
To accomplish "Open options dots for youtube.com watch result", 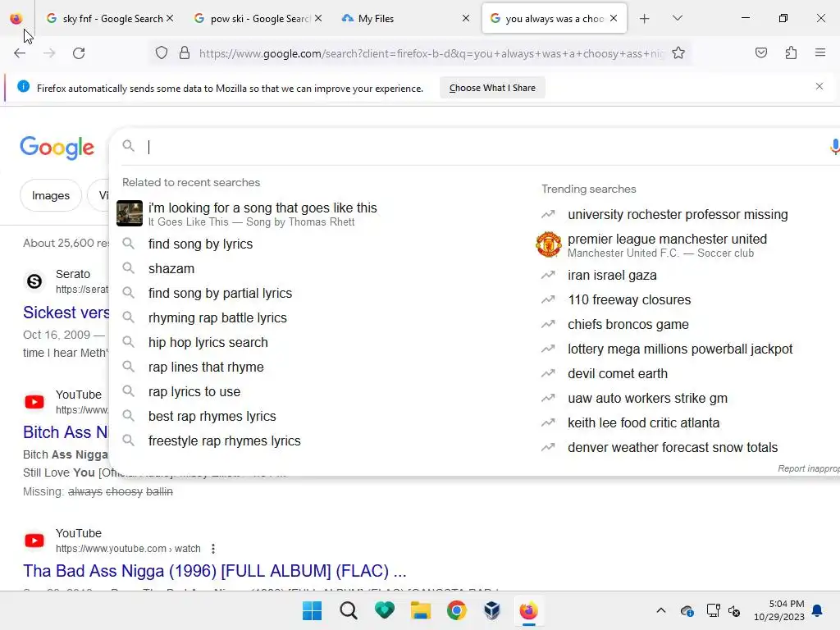I will (213, 549).
